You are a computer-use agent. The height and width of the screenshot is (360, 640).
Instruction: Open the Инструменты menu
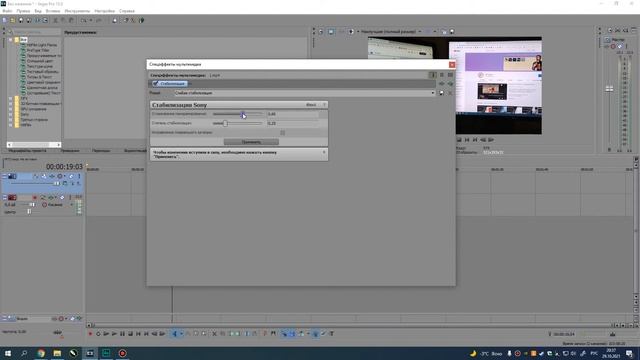pyautogui.click(x=77, y=11)
